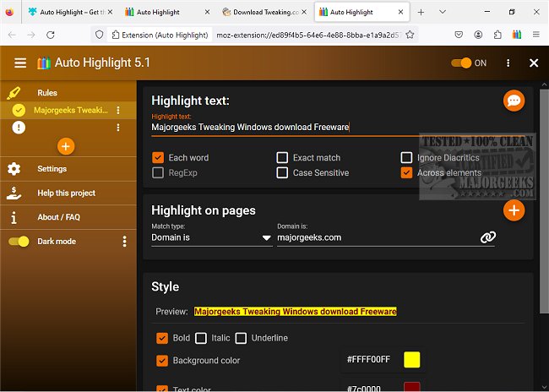The width and height of the screenshot is (549, 392).
Task: Open the dark red text color swatch
Action: point(412,387)
